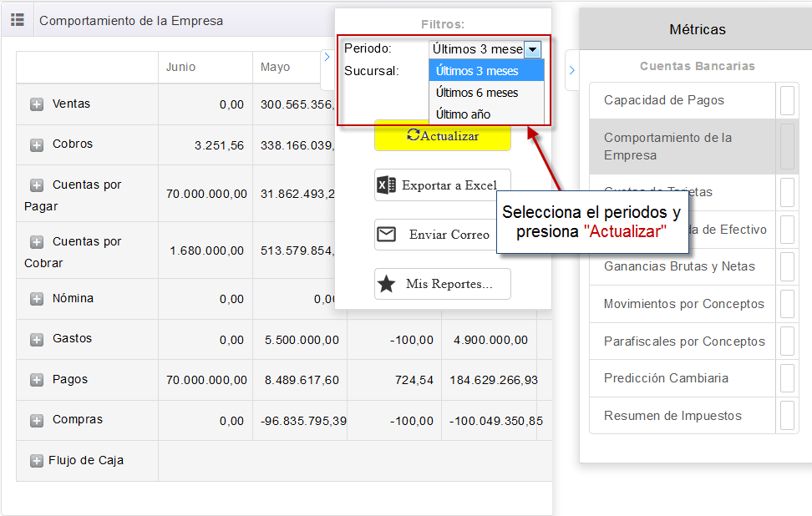Click the Excel icon on Exportar a Excel
Screen dimensions: 812x516
click(388, 185)
